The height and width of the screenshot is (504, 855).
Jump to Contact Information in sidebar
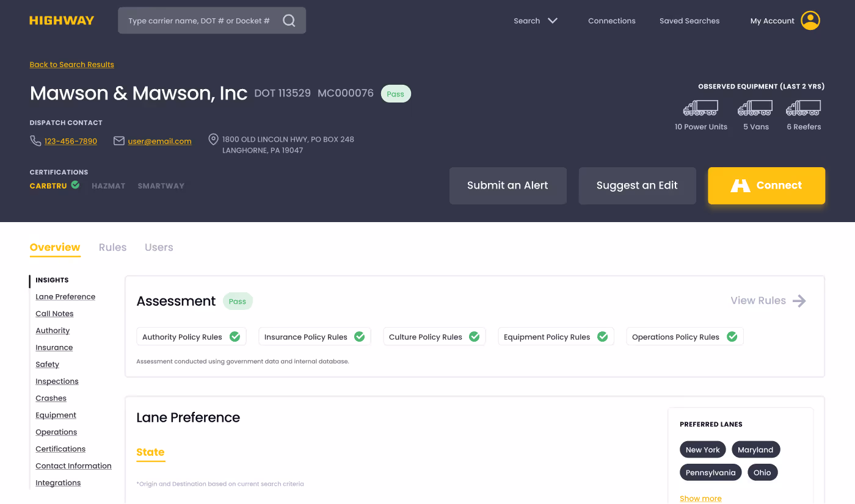73,466
